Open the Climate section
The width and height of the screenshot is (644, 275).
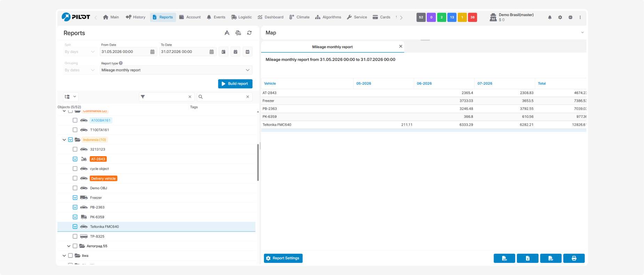(299, 17)
